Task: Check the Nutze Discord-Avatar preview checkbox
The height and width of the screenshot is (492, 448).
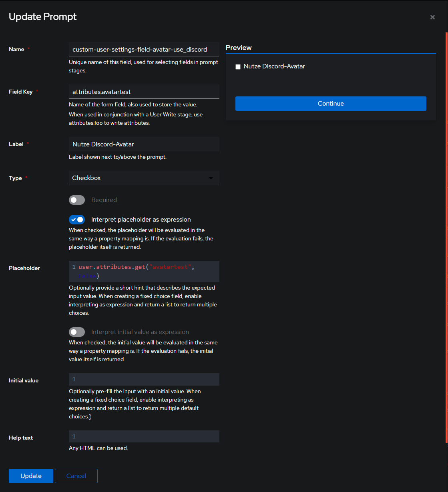Action: tap(238, 66)
